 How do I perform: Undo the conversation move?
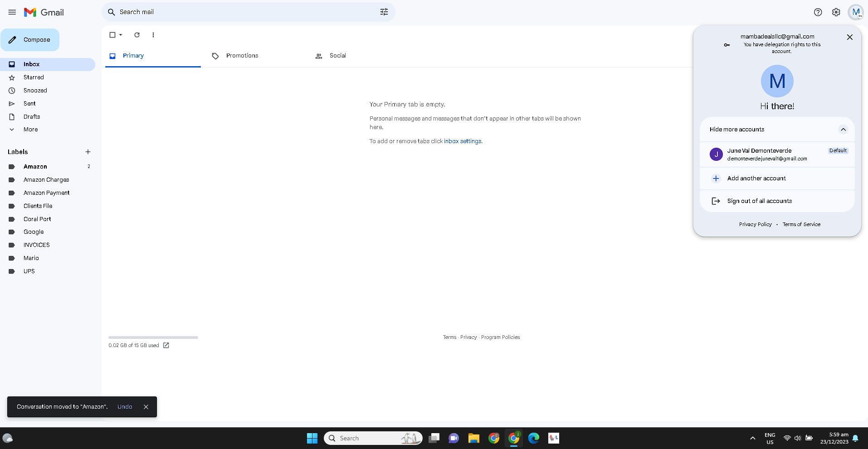coord(125,407)
